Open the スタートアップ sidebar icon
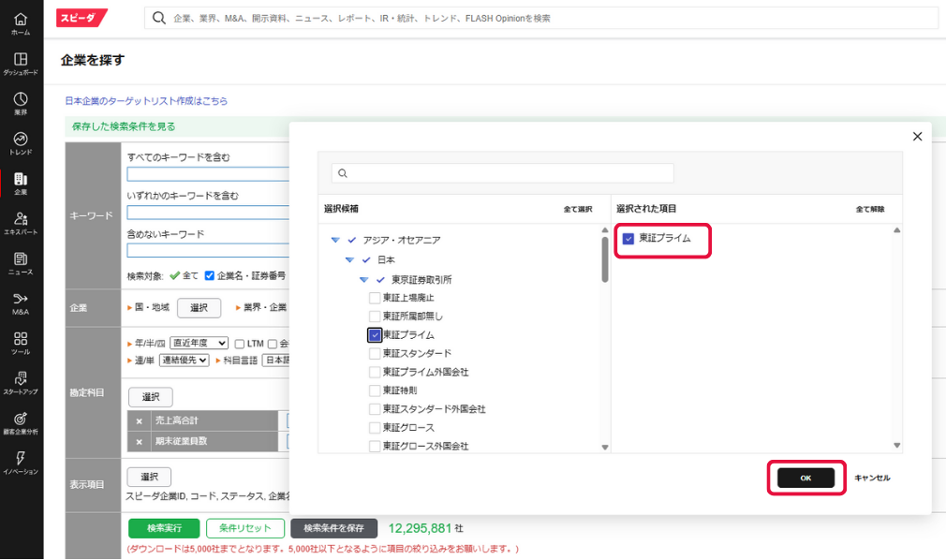The image size is (946, 560). pos(21,383)
